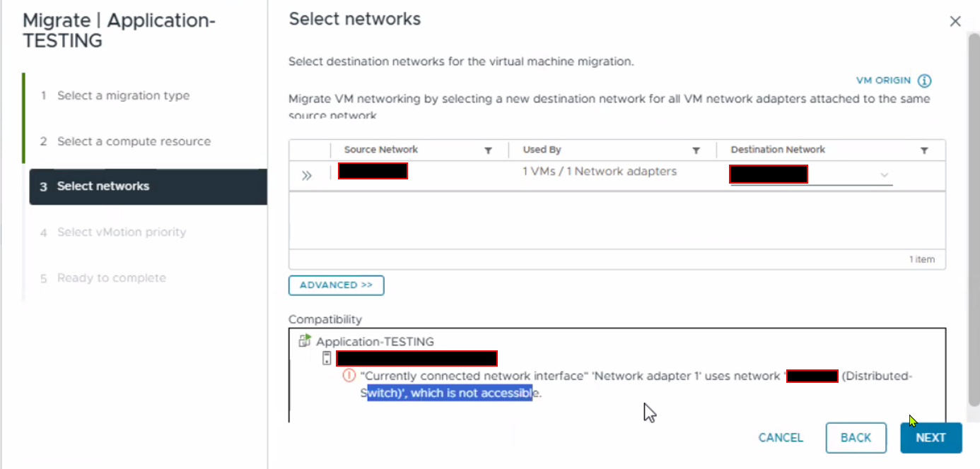
Task: Click the dialog's vertical scrollbar
Action: [974, 212]
